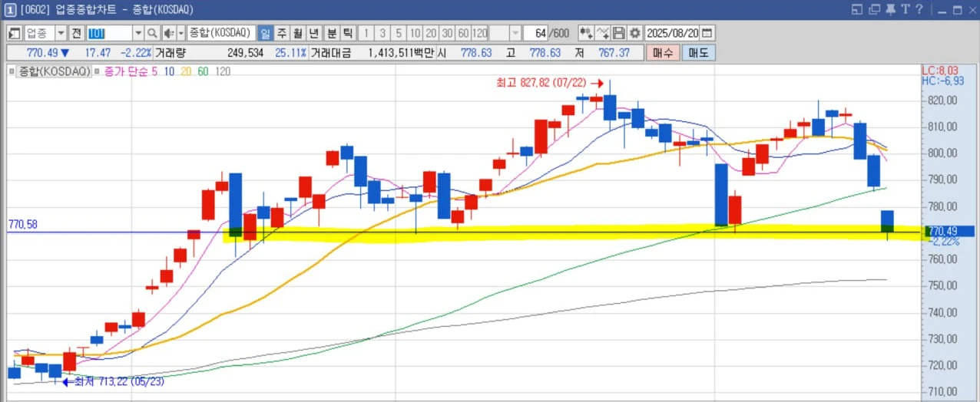Click the add line indicator icon
The height and width of the screenshot is (402, 980).
[x=603, y=34]
